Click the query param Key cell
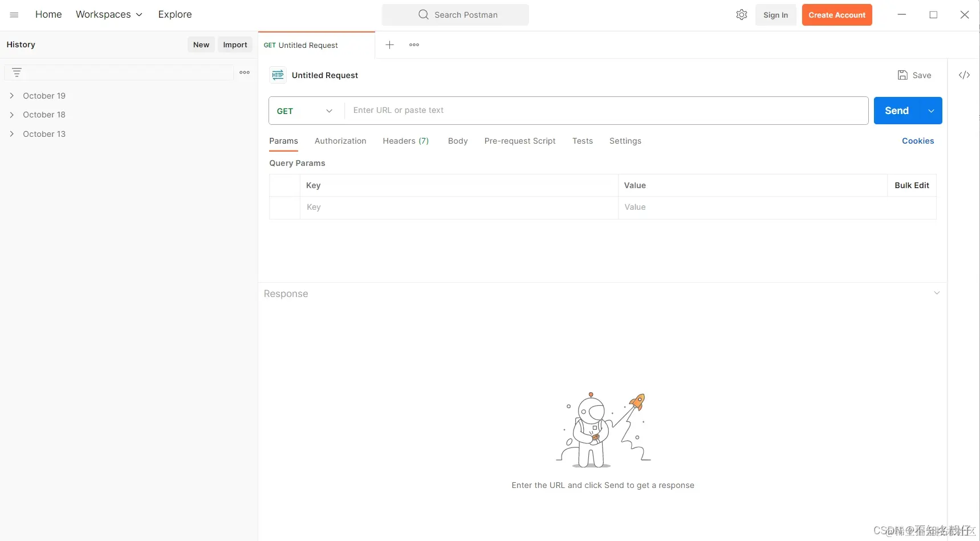 pyautogui.click(x=459, y=208)
